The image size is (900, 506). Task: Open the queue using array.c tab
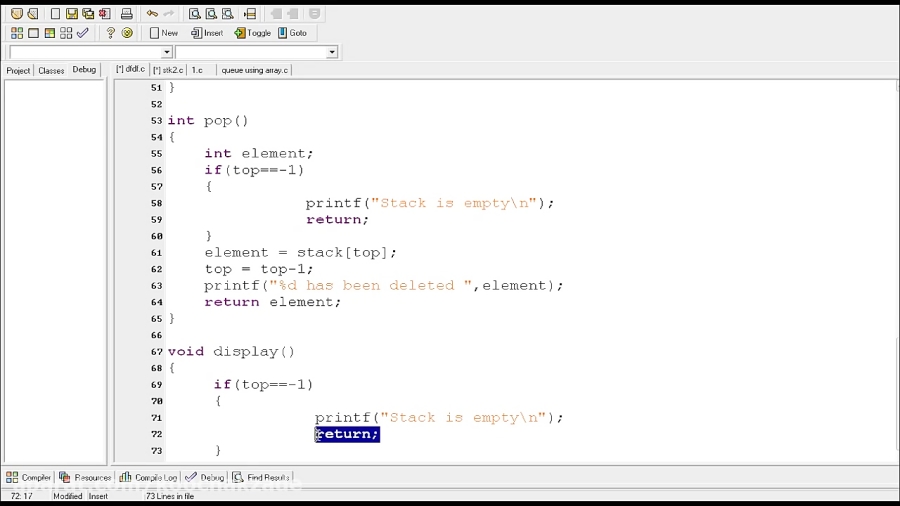254,70
